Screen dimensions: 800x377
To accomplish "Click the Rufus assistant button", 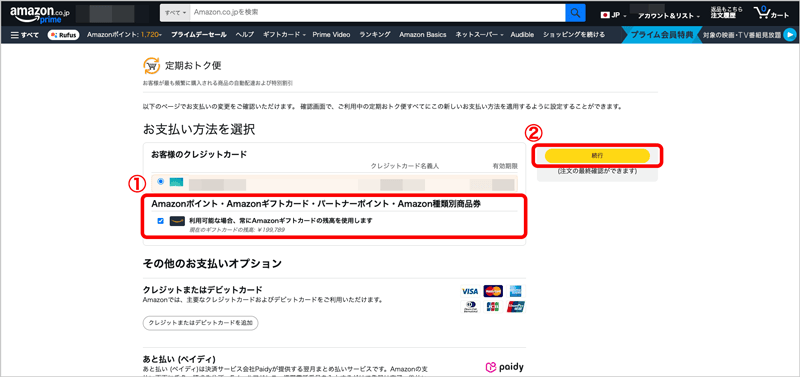I will click(x=63, y=35).
